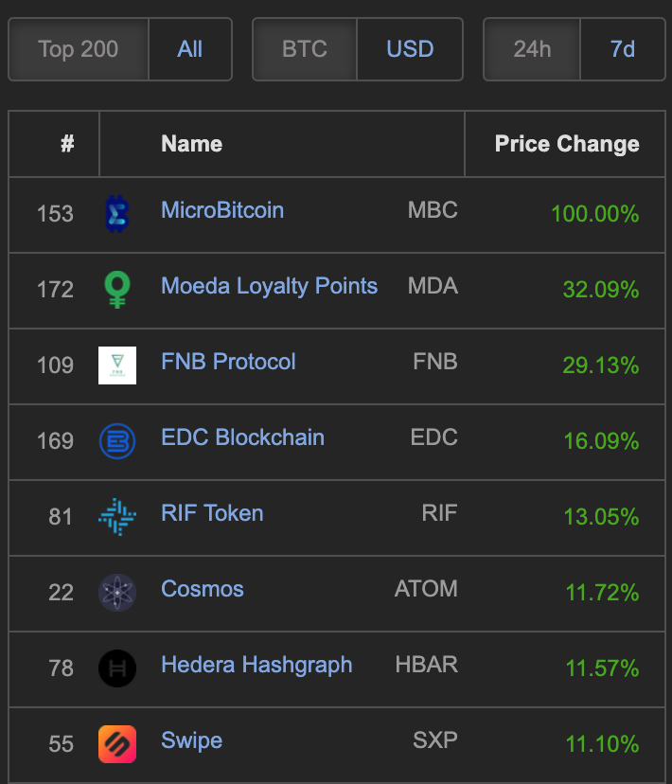
Task: Switch to the Top 200 filter
Action: 79,49
